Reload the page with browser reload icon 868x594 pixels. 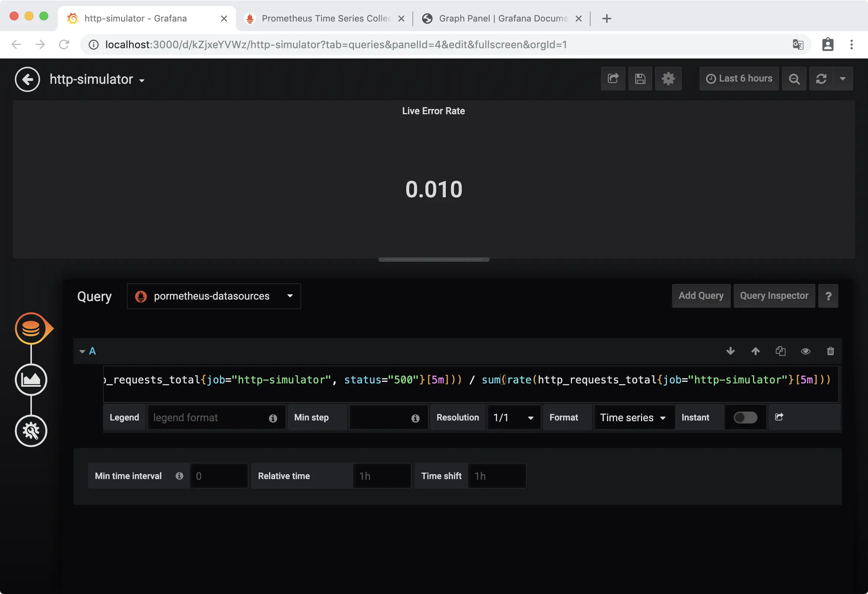point(64,44)
